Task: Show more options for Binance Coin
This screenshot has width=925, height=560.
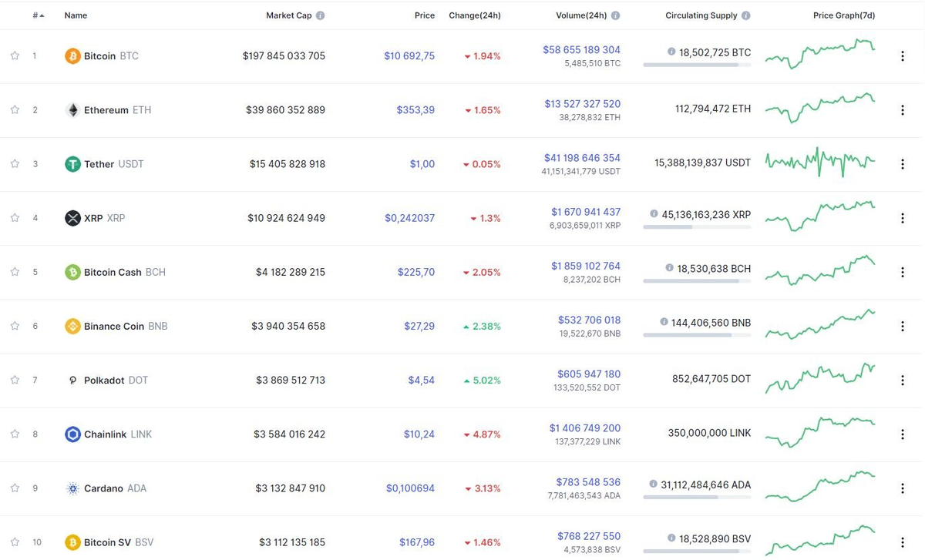Action: [903, 326]
